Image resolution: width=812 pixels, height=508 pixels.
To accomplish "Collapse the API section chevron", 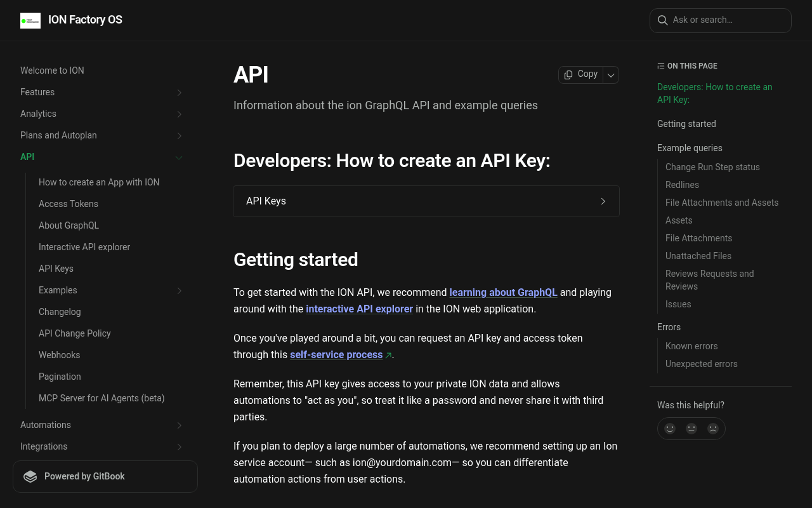I will (179, 157).
